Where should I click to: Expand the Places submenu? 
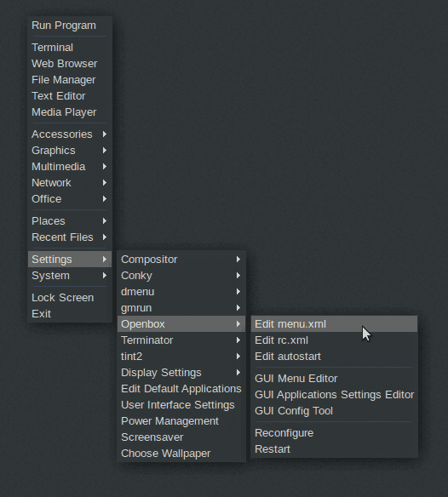[70, 221]
